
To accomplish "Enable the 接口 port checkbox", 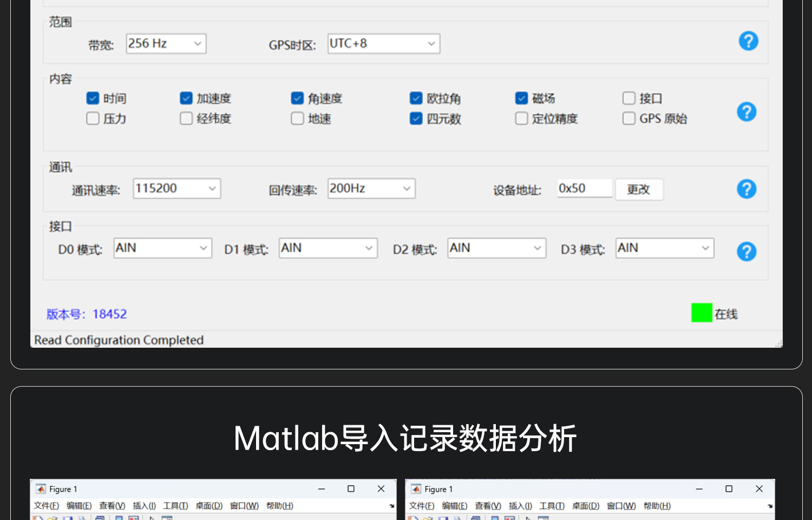I will pos(628,98).
